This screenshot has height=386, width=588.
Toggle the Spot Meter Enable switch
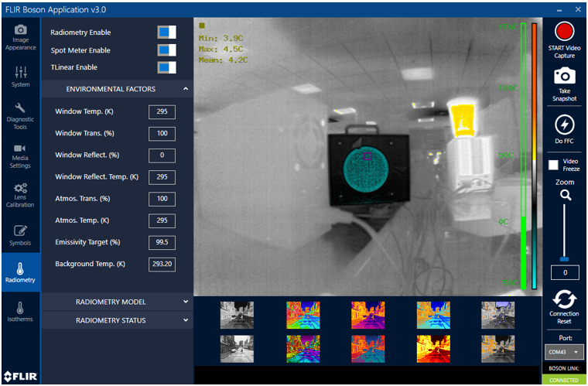166,50
